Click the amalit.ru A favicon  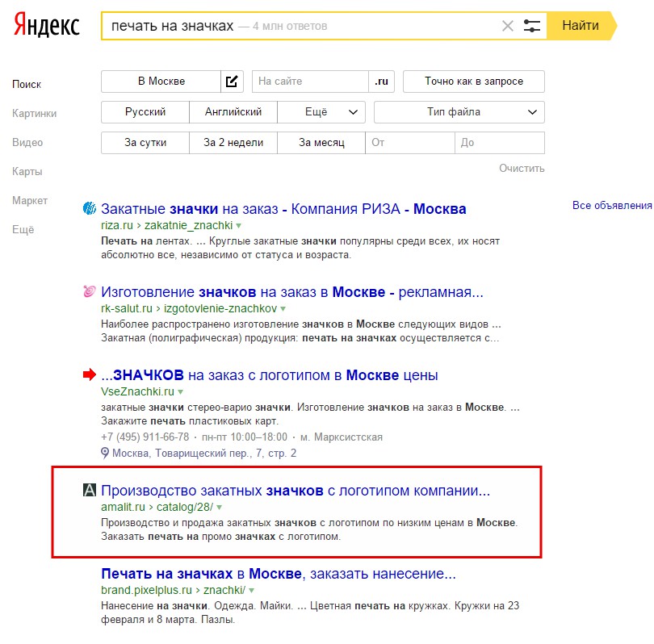90,490
